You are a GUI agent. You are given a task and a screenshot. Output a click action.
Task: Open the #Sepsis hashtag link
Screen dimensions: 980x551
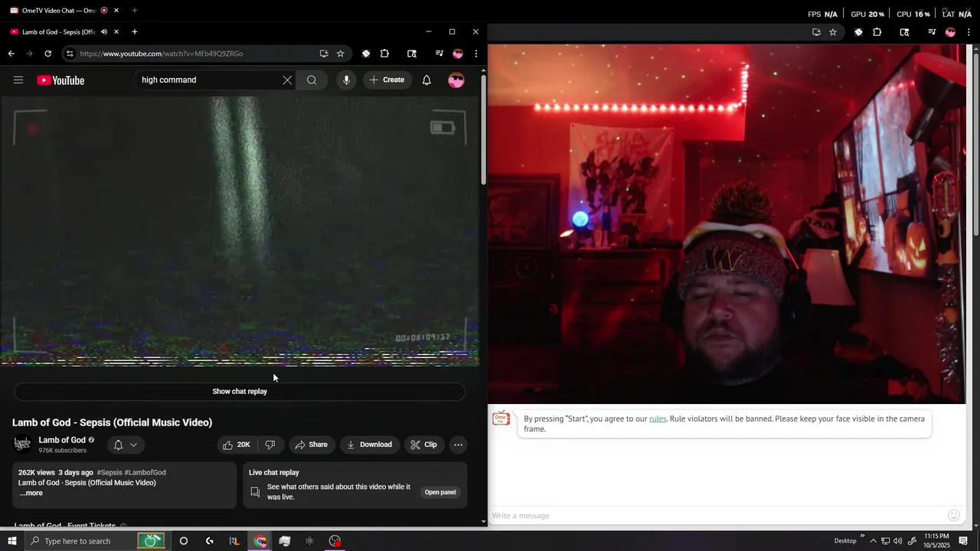pos(109,473)
